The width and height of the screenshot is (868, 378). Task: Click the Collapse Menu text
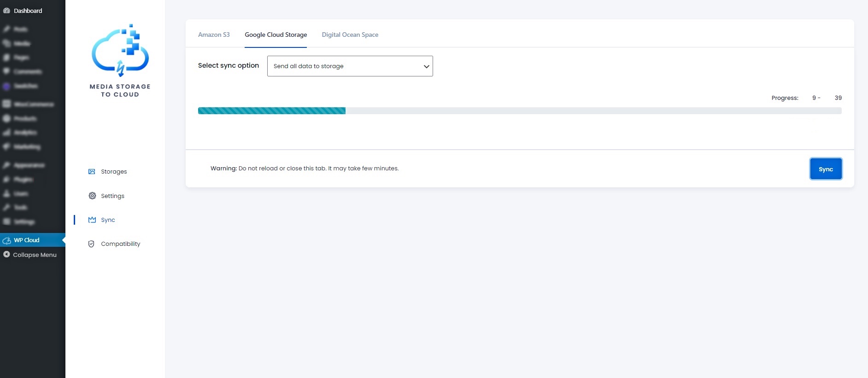click(x=35, y=255)
